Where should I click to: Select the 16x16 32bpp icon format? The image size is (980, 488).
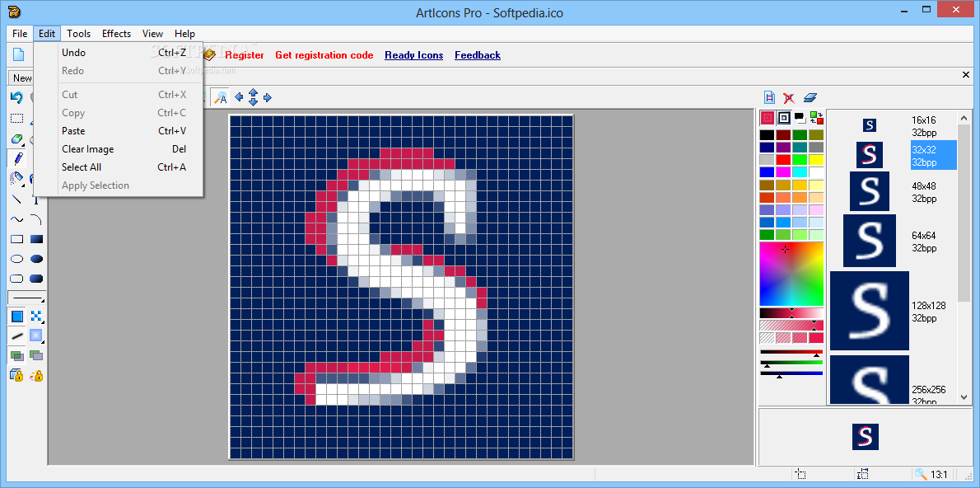pos(893,126)
